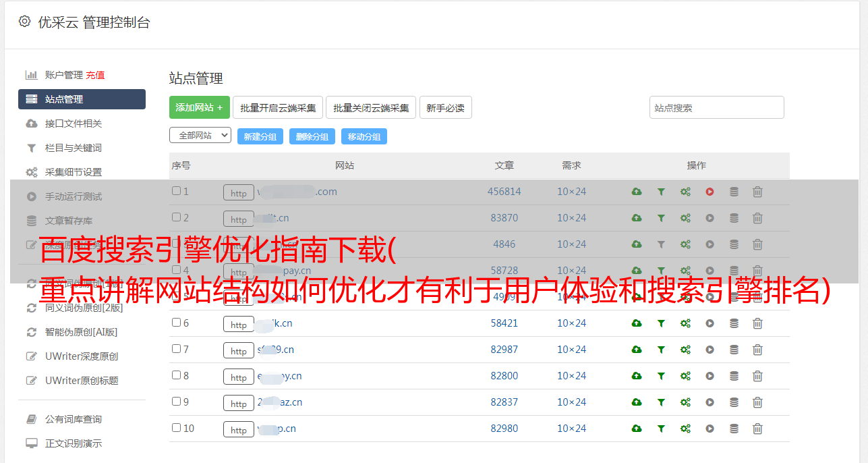Focus the 站点搜索 search field
The height and width of the screenshot is (463, 868).
pyautogui.click(x=717, y=107)
